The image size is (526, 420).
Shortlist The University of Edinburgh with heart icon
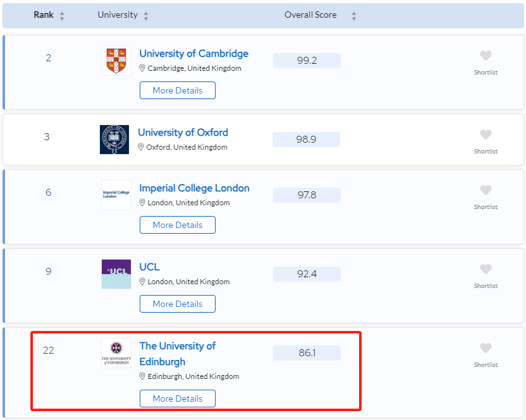tap(486, 348)
